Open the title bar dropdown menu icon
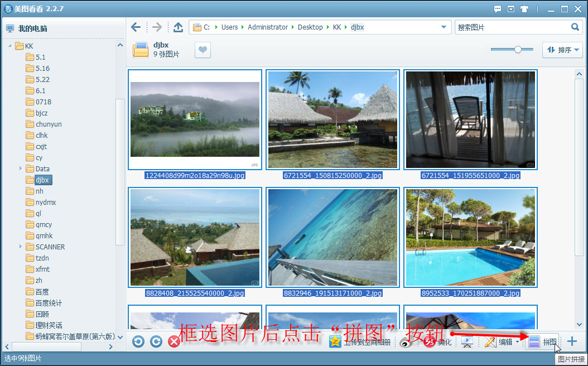This screenshot has height=366, width=588. click(x=511, y=9)
